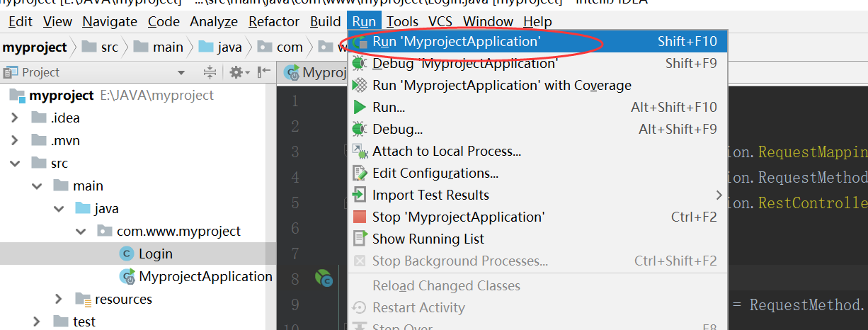Select Show Running List

click(538, 239)
